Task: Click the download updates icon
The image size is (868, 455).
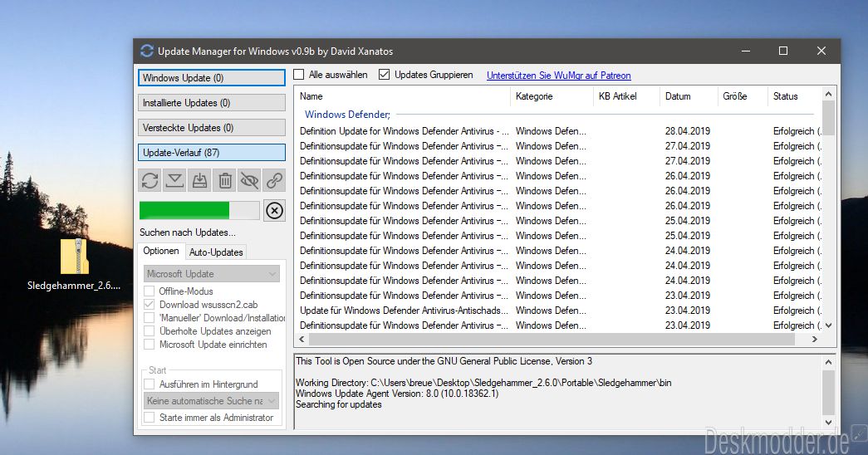Action: tap(175, 180)
